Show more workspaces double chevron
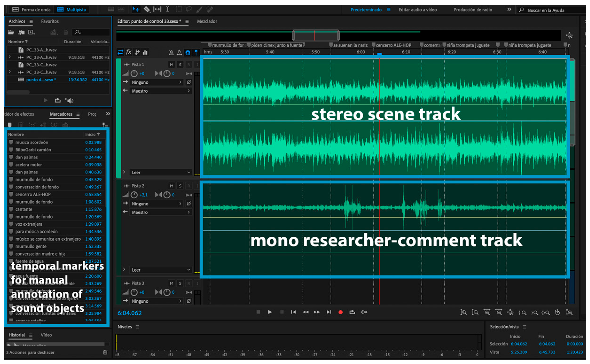The width and height of the screenshot is (590, 364). [509, 9]
